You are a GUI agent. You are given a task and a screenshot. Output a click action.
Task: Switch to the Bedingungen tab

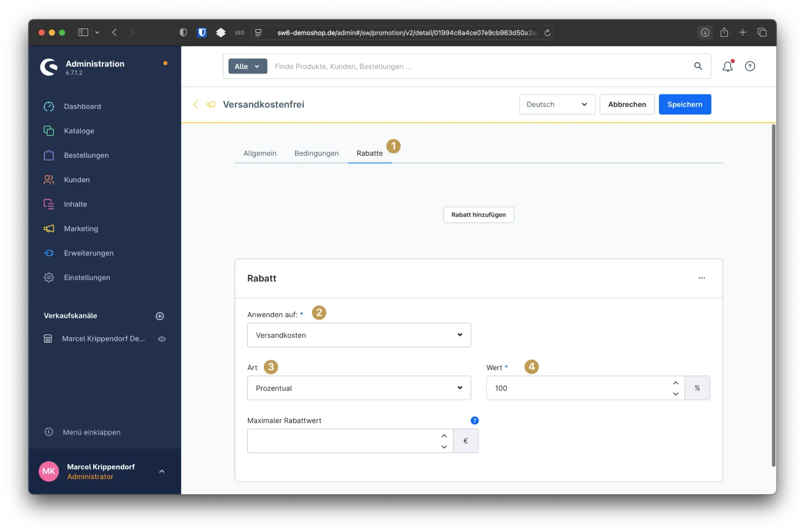tap(316, 153)
